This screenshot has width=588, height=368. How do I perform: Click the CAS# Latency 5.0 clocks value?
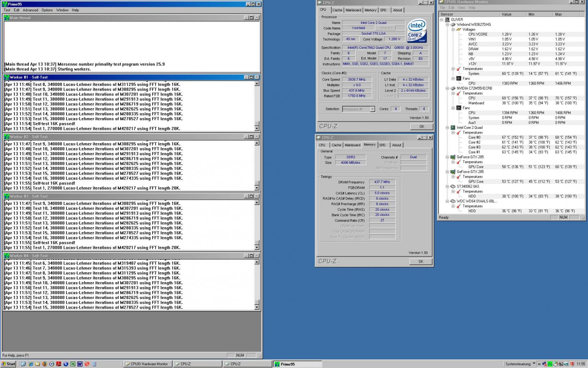tap(382, 193)
